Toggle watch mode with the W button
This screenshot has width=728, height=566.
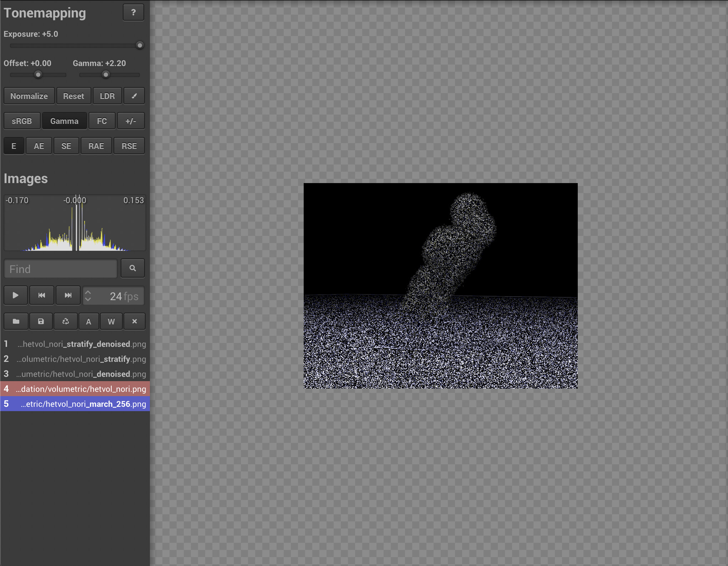coord(111,322)
